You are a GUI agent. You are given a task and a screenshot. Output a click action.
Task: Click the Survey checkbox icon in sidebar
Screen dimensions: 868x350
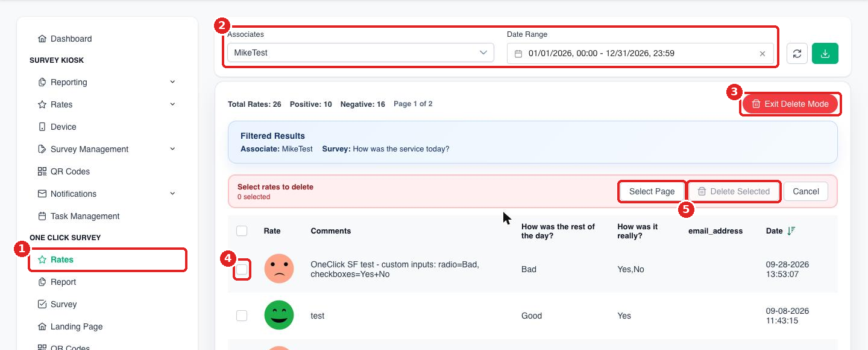[42, 304]
